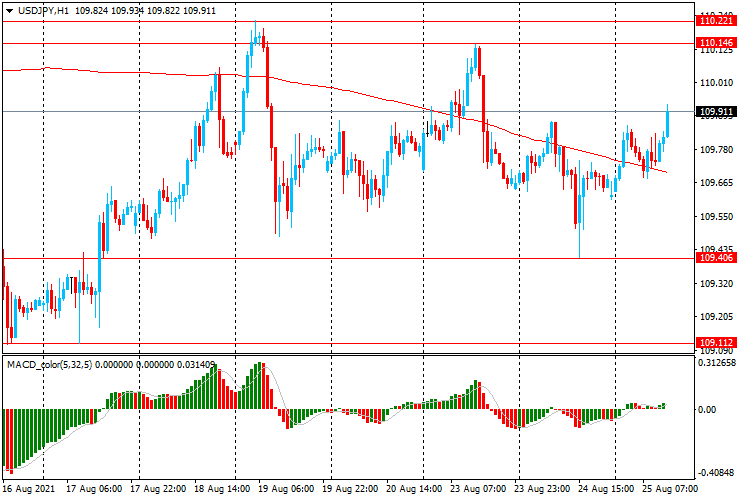Screen dimensions: 740x500
Task: Select the current price label 109.911
Action: [x=716, y=112]
